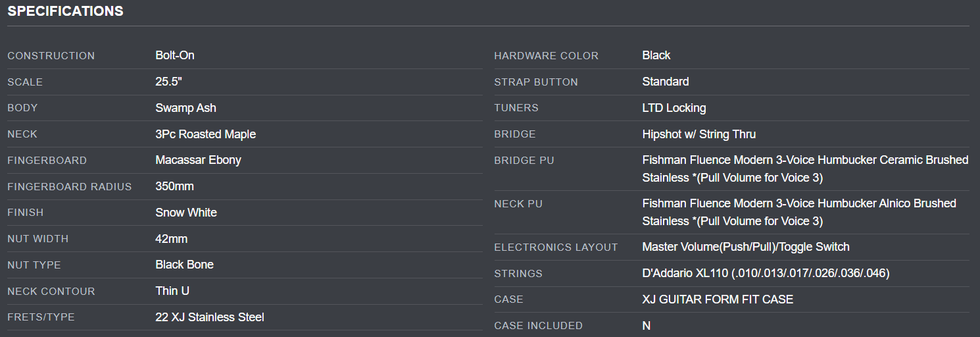Viewport: 980px width, 337px height.
Task: Click the 3Pc Roasted Maple neck value
Action: click(x=205, y=134)
